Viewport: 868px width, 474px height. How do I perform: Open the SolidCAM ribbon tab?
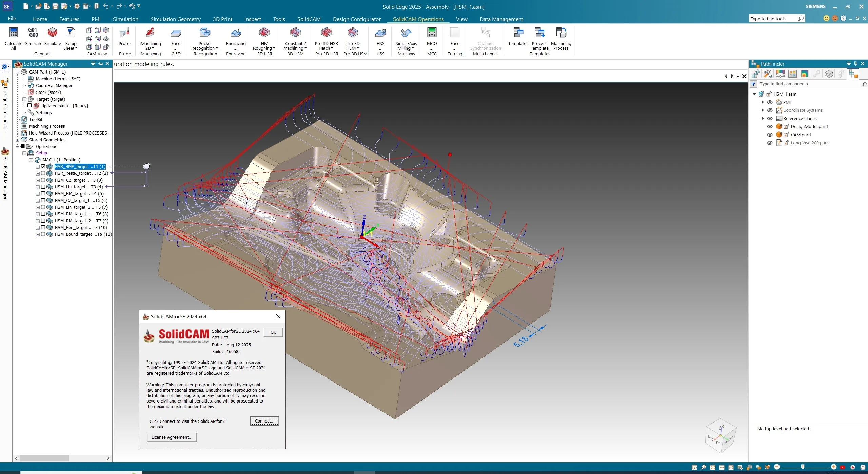pos(309,19)
